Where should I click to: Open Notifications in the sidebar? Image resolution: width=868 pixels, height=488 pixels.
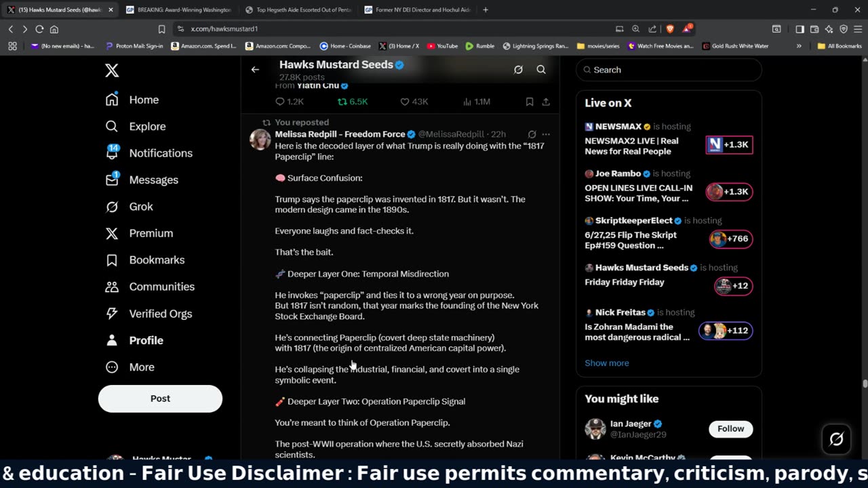tap(149, 153)
